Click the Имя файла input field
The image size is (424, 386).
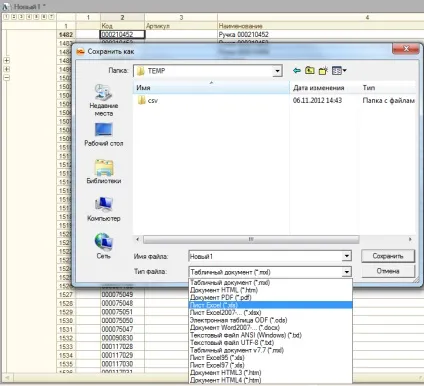point(266,256)
